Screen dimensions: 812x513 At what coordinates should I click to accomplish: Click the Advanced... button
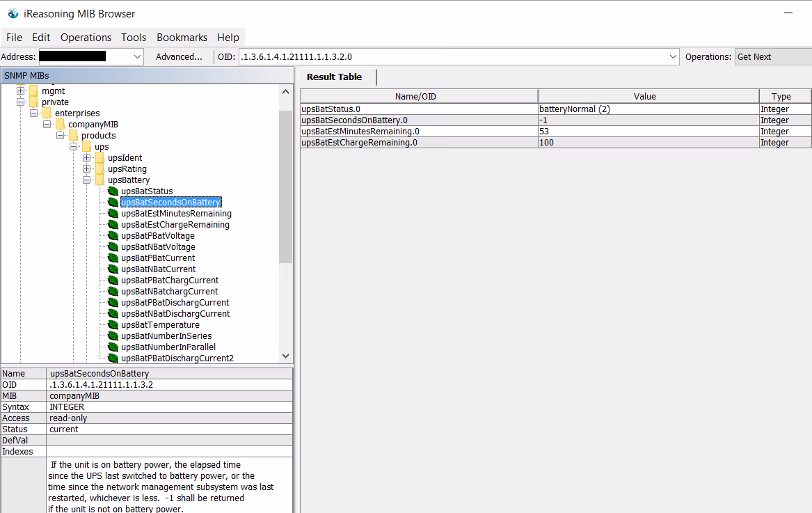(179, 57)
